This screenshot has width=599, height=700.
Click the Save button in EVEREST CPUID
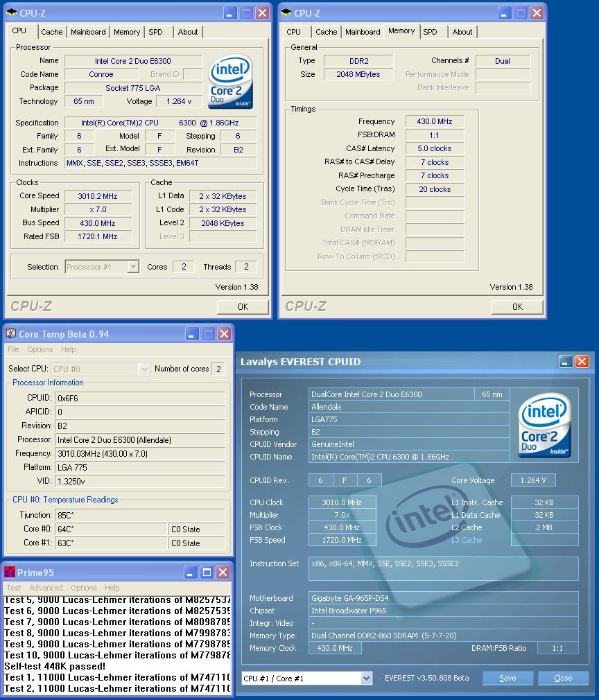click(x=507, y=678)
